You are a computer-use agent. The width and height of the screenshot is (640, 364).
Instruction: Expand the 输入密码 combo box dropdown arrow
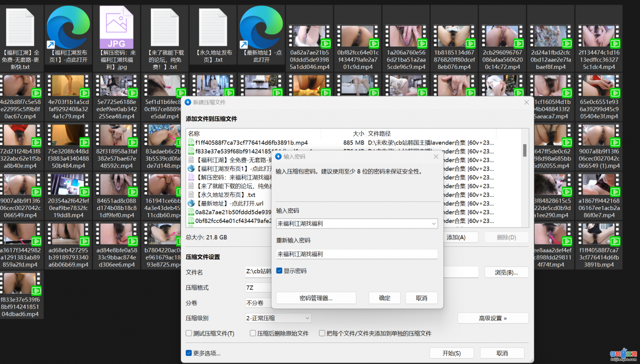point(432,224)
